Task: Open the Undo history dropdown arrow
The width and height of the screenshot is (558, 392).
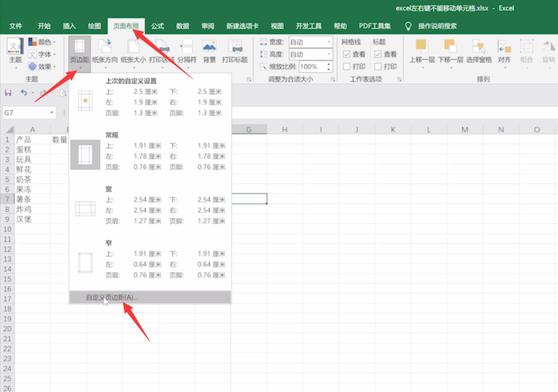Action: (33, 93)
